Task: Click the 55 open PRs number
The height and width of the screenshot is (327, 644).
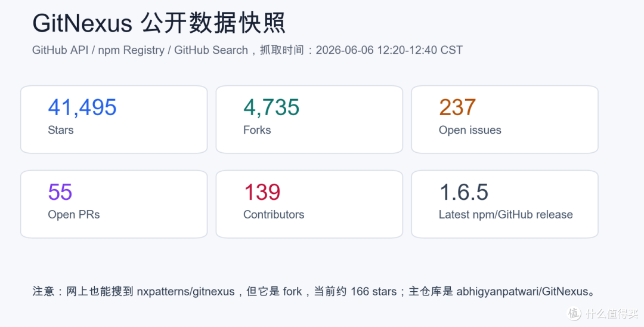Action: [60, 192]
